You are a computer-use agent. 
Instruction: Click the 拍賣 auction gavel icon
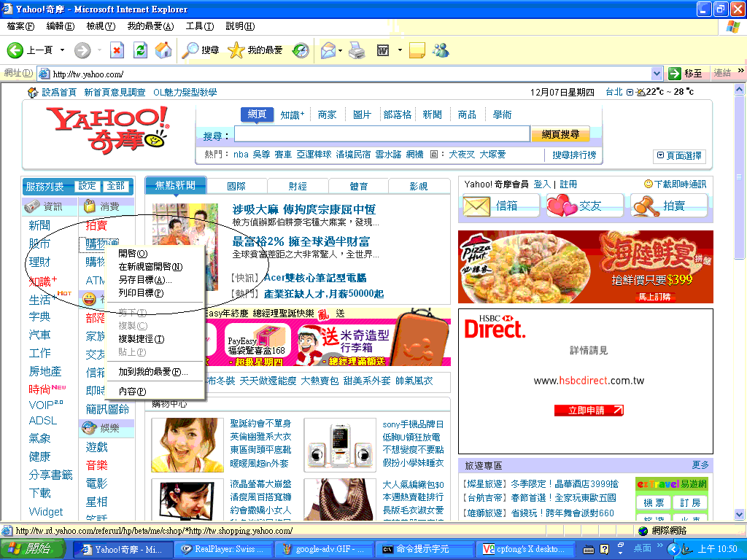[645, 206]
